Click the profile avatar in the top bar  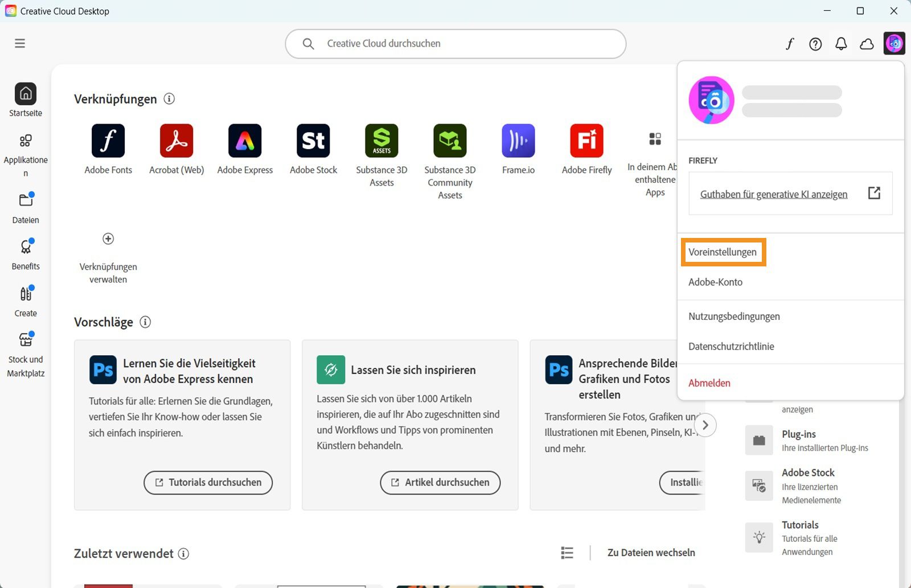point(894,43)
